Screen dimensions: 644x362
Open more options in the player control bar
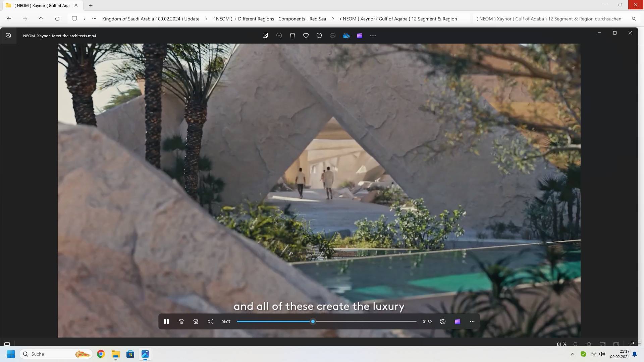click(x=472, y=321)
